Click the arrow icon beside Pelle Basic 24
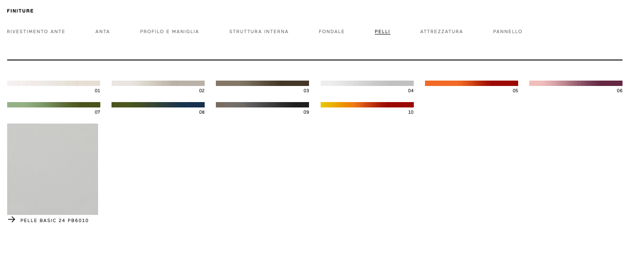644x257 pixels. tap(12, 219)
